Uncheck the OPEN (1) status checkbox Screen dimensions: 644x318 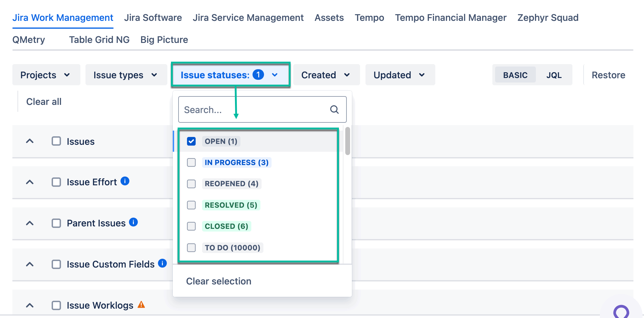point(192,141)
